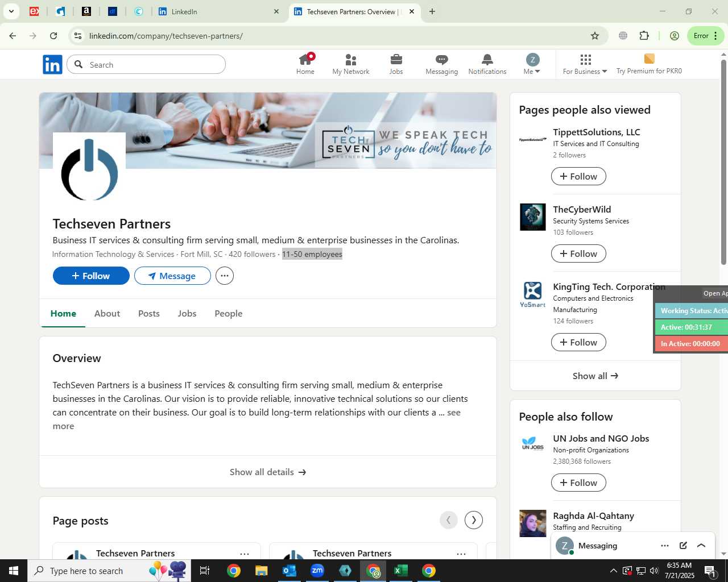Switch to LinkedIn browser tab
Viewport: 728px width, 582px height.
(x=219, y=11)
